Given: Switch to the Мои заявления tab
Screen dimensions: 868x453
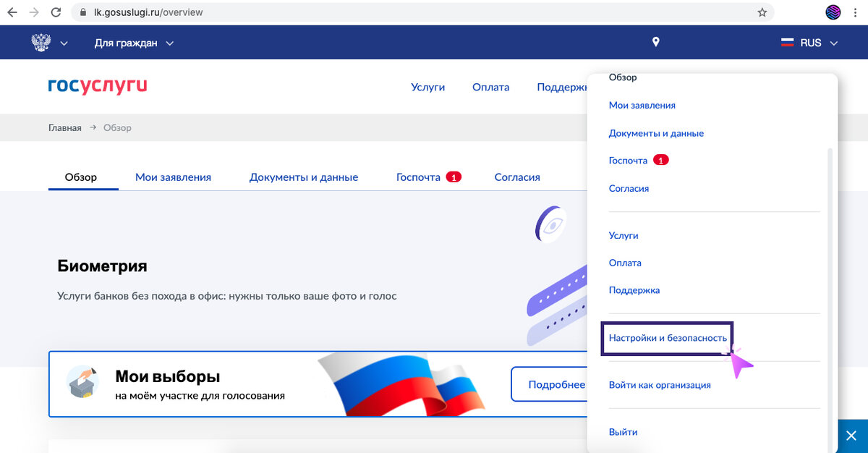Looking at the screenshot, I should [173, 177].
